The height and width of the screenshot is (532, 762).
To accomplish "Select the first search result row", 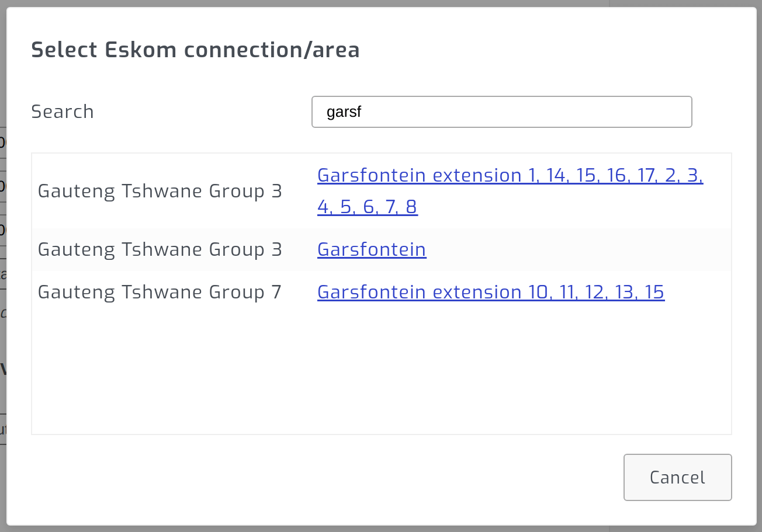I will tap(381, 191).
